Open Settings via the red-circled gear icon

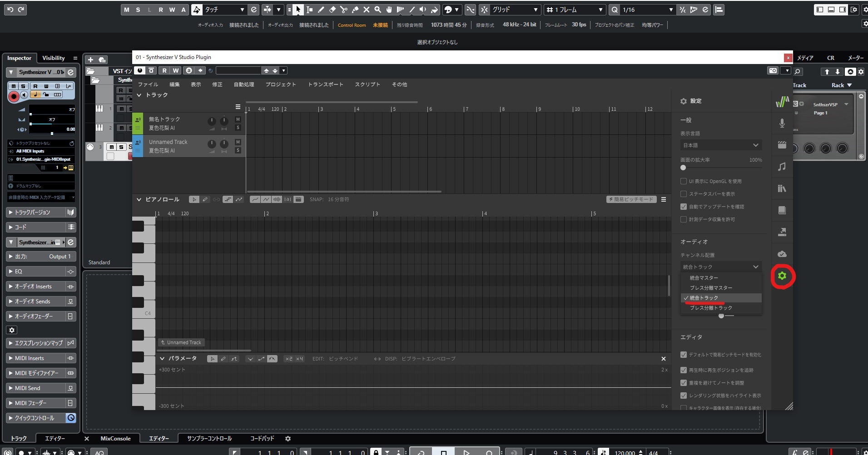[x=782, y=276]
